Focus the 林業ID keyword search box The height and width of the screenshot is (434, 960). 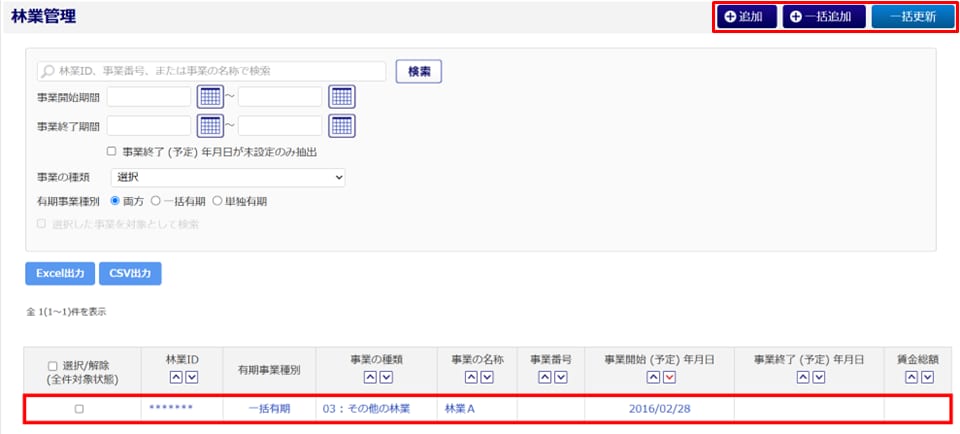[x=211, y=71]
